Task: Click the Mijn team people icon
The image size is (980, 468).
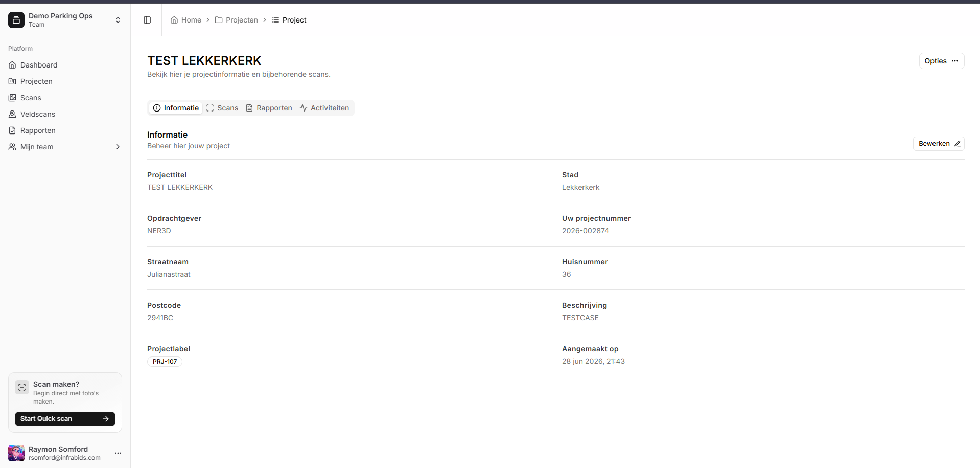Action: pyautogui.click(x=12, y=147)
